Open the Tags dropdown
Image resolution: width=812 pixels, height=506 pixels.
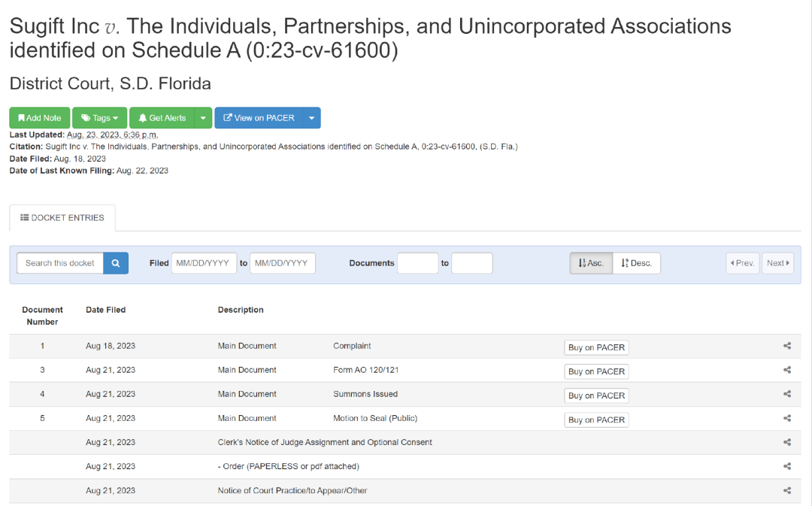pyautogui.click(x=100, y=118)
